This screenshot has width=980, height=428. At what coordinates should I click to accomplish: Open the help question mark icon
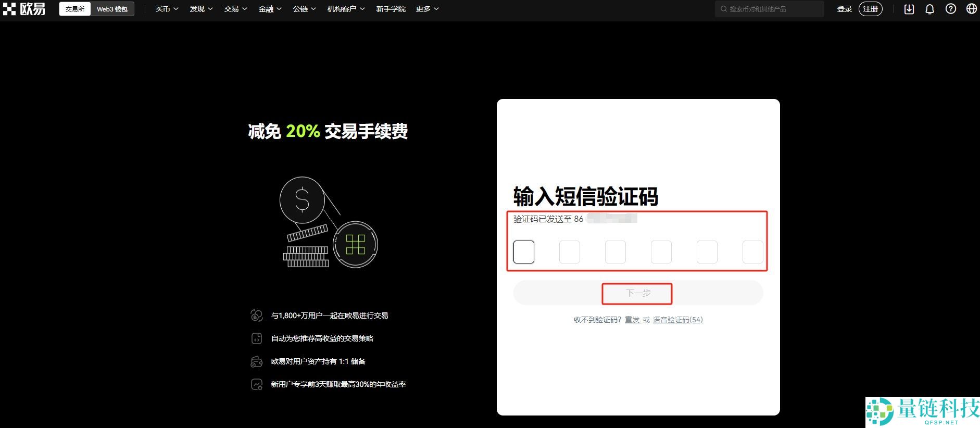point(951,9)
